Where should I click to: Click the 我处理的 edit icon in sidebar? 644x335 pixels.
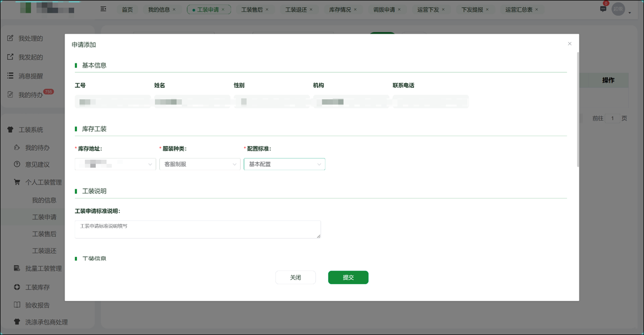pyautogui.click(x=10, y=38)
